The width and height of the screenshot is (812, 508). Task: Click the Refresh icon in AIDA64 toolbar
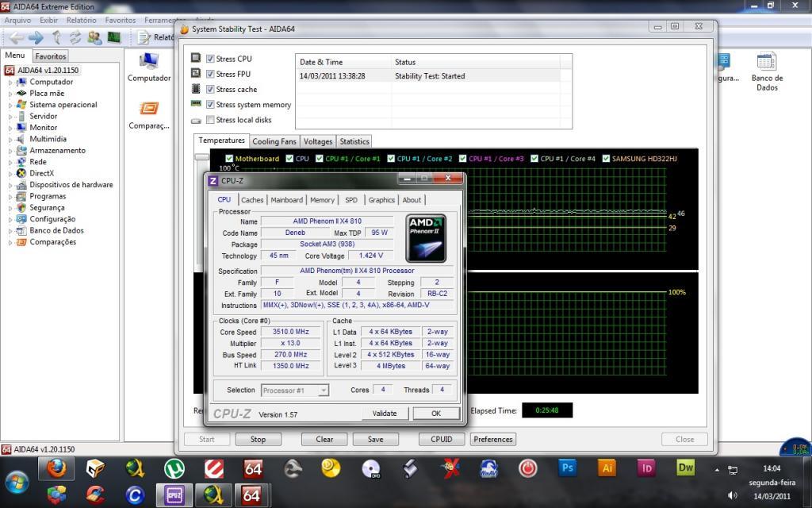tap(75, 37)
